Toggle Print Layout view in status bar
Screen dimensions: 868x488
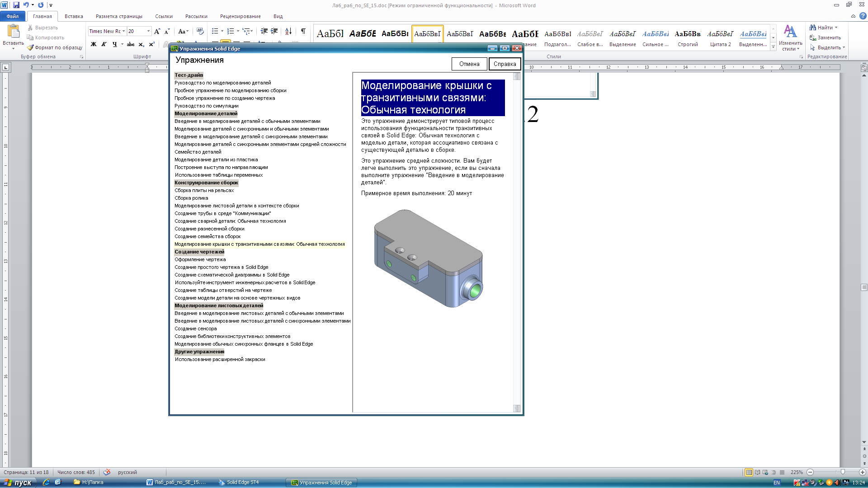(x=749, y=472)
